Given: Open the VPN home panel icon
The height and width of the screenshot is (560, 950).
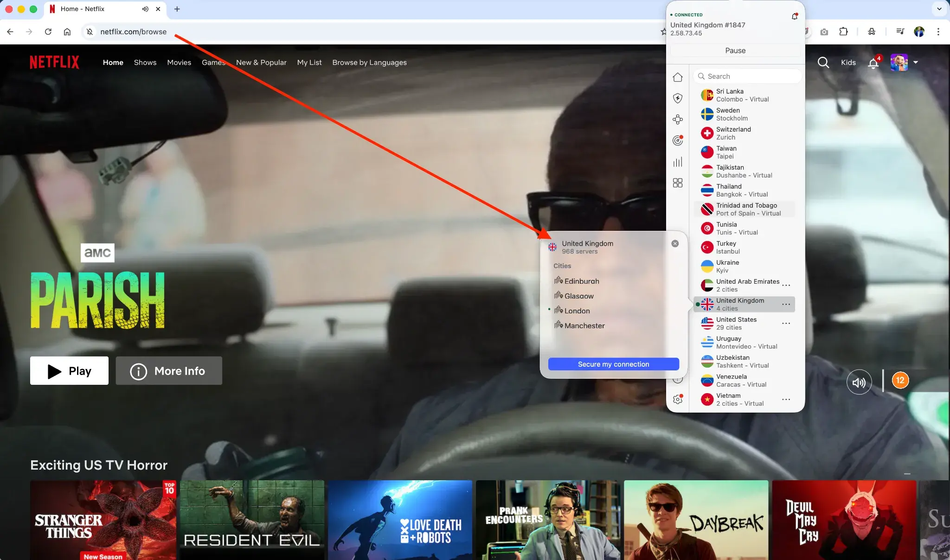Looking at the screenshot, I should coord(678,77).
